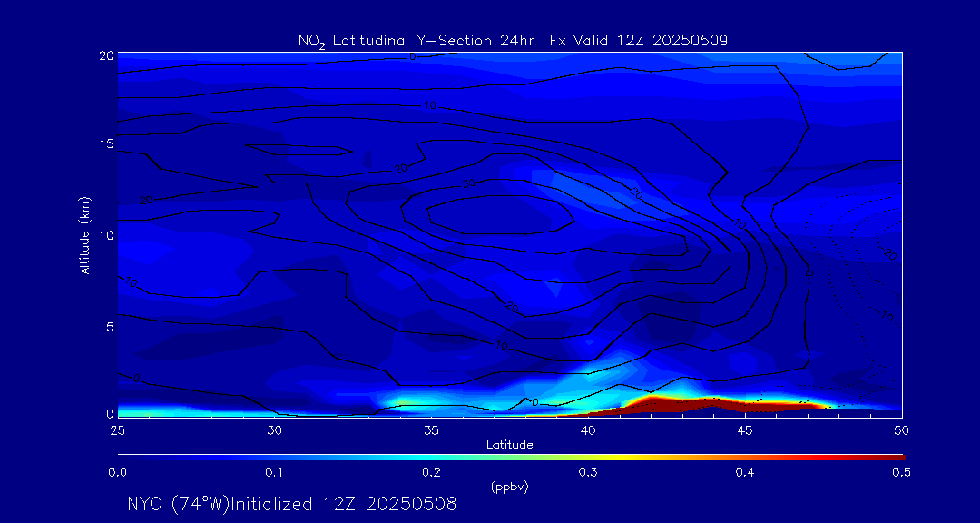Click latitude axis tick label "35"
Image resolution: width=980 pixels, height=523 pixels.
click(x=431, y=430)
